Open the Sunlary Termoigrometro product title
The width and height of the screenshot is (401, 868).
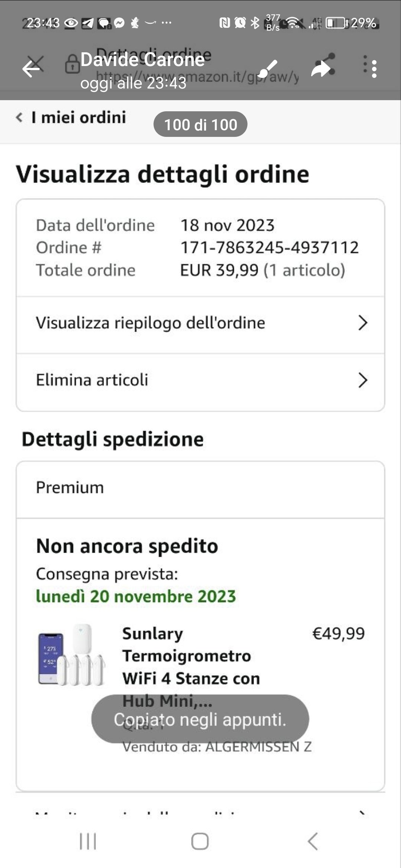tap(190, 656)
